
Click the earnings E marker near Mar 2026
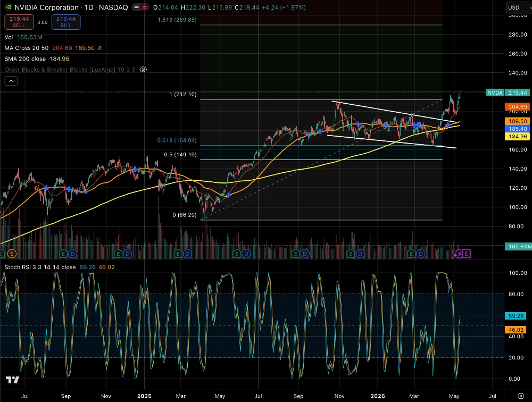411,254
